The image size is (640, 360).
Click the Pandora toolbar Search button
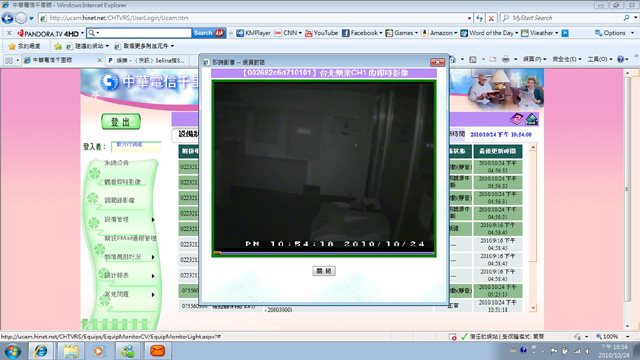(x=209, y=33)
